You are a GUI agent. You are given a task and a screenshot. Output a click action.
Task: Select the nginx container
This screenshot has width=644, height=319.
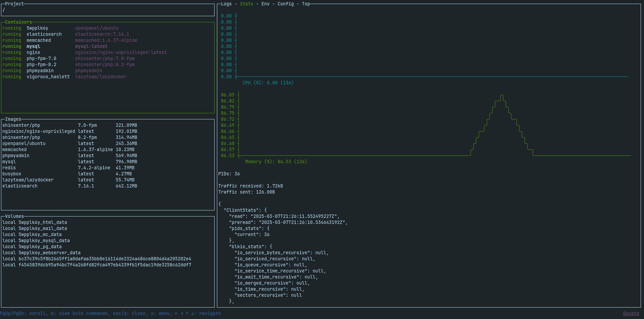(x=108, y=52)
